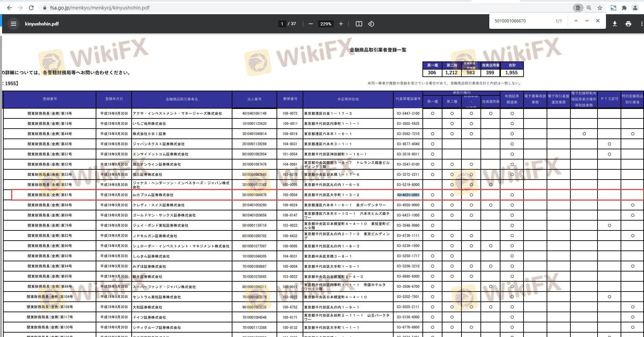Screen dimensions: 644x337
Task: Click the zoom out minus button
Action: (x=310, y=24)
